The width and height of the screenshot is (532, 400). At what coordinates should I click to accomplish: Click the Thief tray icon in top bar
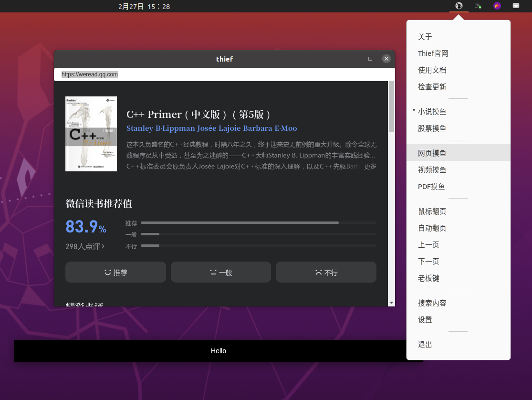pyautogui.click(x=459, y=6)
